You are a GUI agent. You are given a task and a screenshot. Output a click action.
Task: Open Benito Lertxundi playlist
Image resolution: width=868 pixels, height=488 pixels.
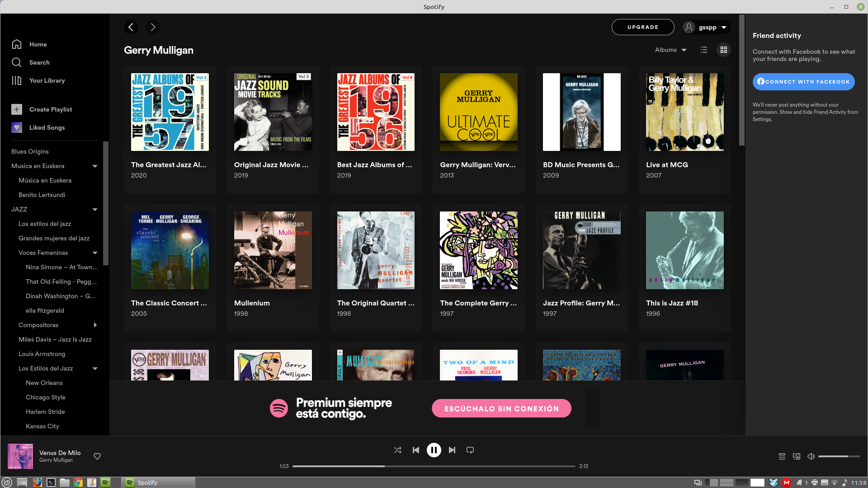point(42,195)
